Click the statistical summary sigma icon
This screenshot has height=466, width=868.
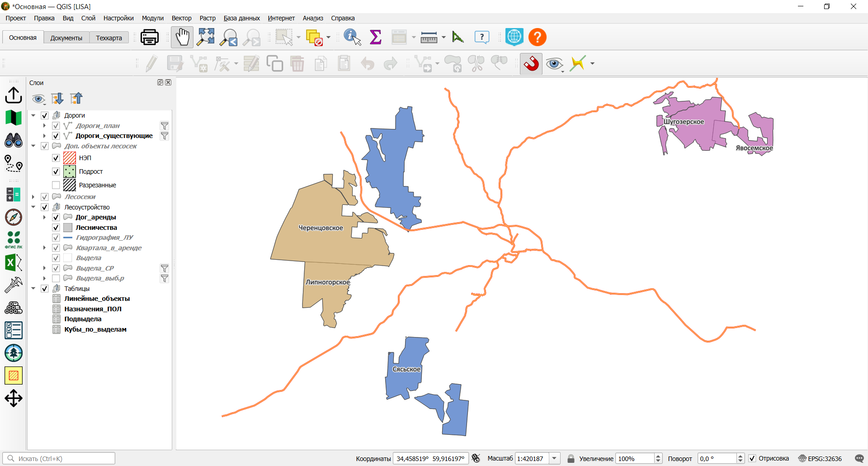pyautogui.click(x=376, y=37)
